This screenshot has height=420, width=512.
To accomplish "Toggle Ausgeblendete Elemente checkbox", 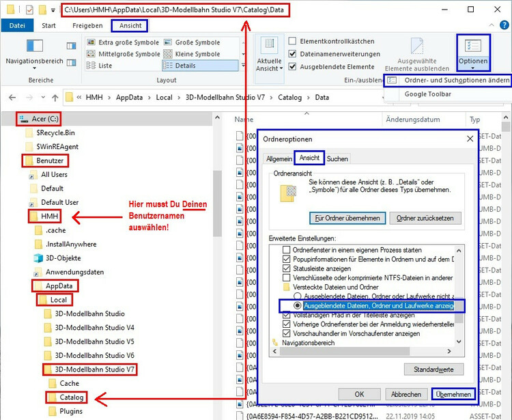I will (293, 67).
